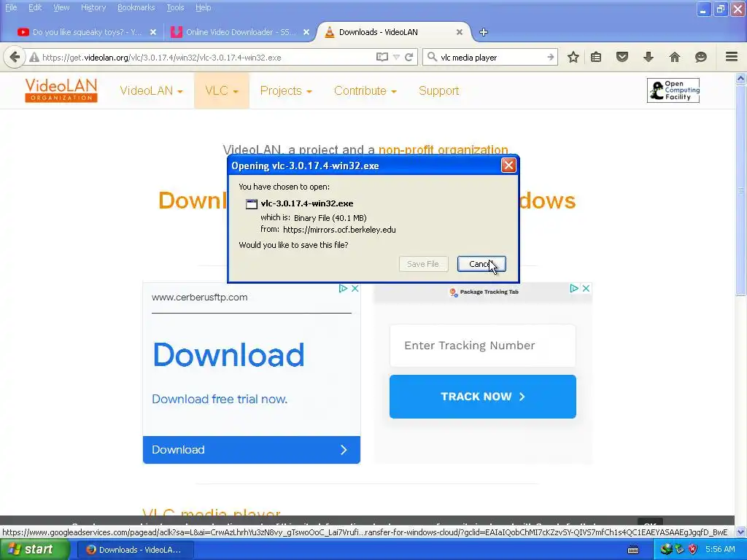The height and width of the screenshot is (560, 747).
Task: Open the Windows start button
Action: [x=34, y=550]
